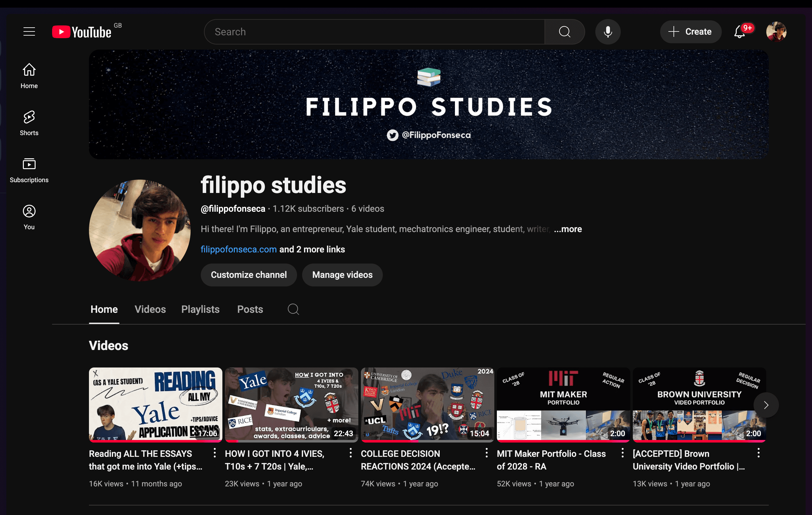Expand the channel description with ...more
The width and height of the screenshot is (812, 515).
click(567, 229)
